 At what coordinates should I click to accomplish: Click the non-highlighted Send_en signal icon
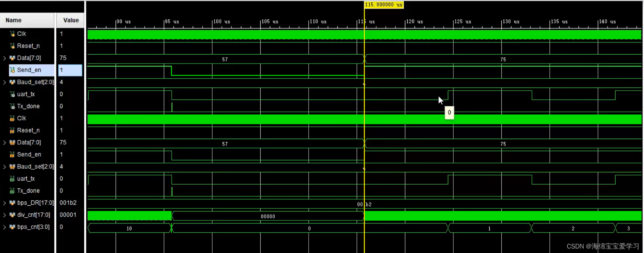[12, 154]
